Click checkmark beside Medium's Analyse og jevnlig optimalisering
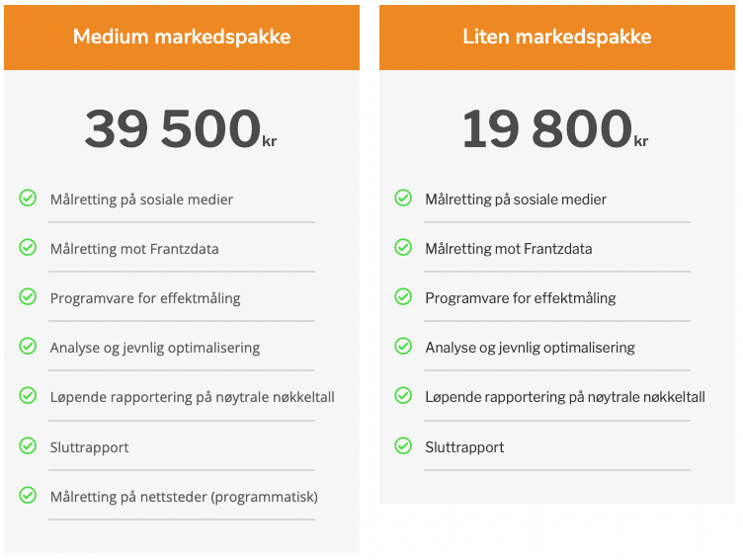The width and height of the screenshot is (743, 560). click(28, 347)
